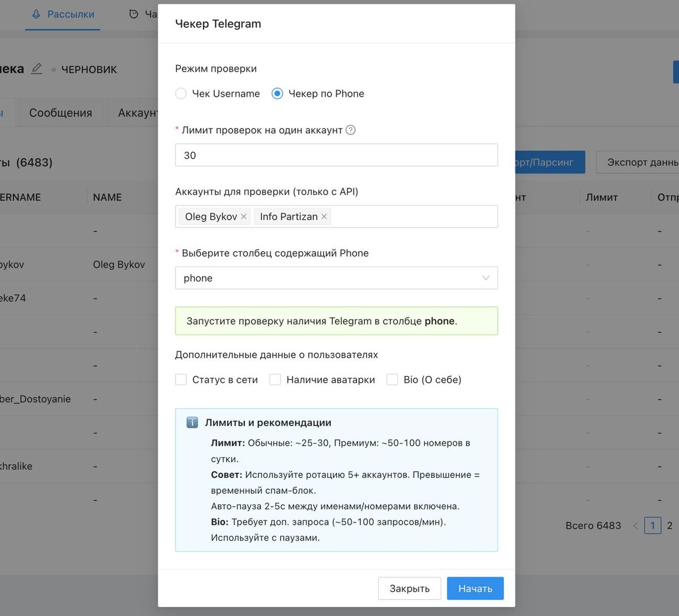The height and width of the screenshot is (616, 679).
Task: Click the NAME column header
Action: click(108, 197)
